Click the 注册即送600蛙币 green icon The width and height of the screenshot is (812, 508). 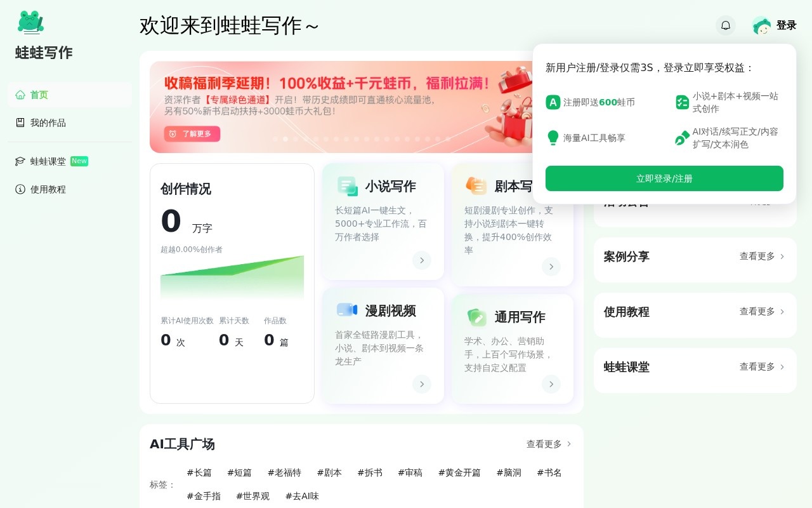553,102
